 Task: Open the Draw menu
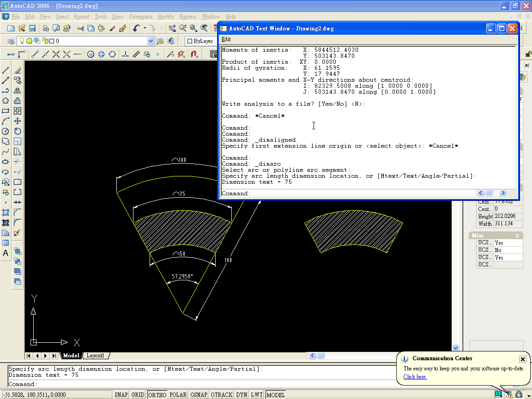tap(118, 17)
